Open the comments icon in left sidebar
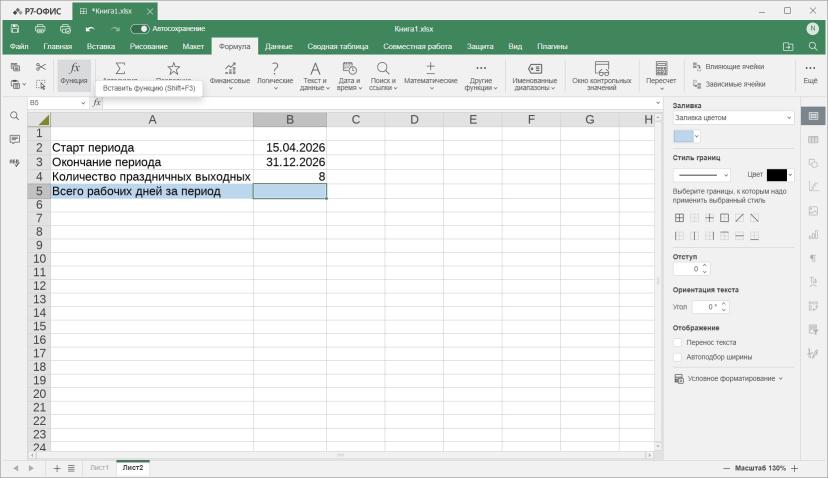Viewport: 828px width, 478px height. (14, 139)
